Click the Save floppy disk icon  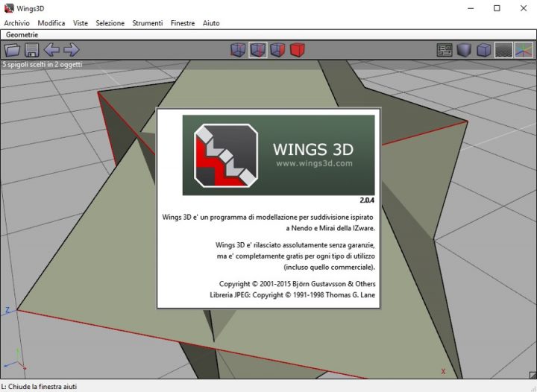(x=32, y=50)
